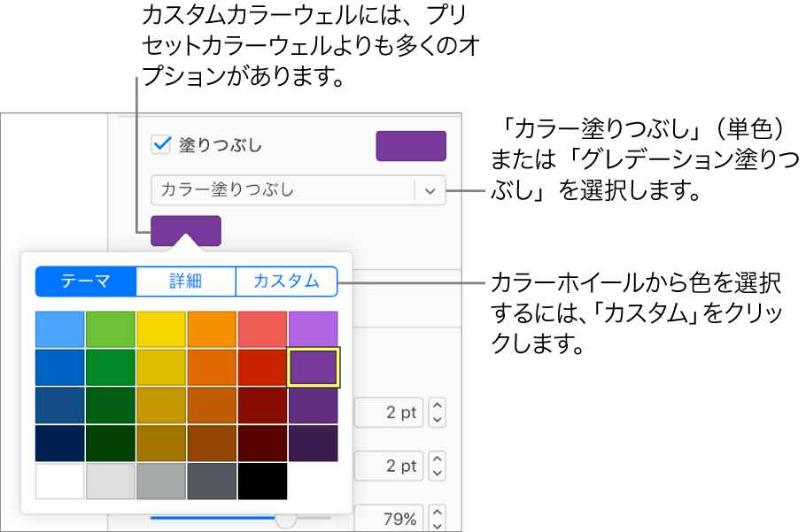
Task: Enable the 塗りつぶし checkbox
Action: click(x=160, y=144)
